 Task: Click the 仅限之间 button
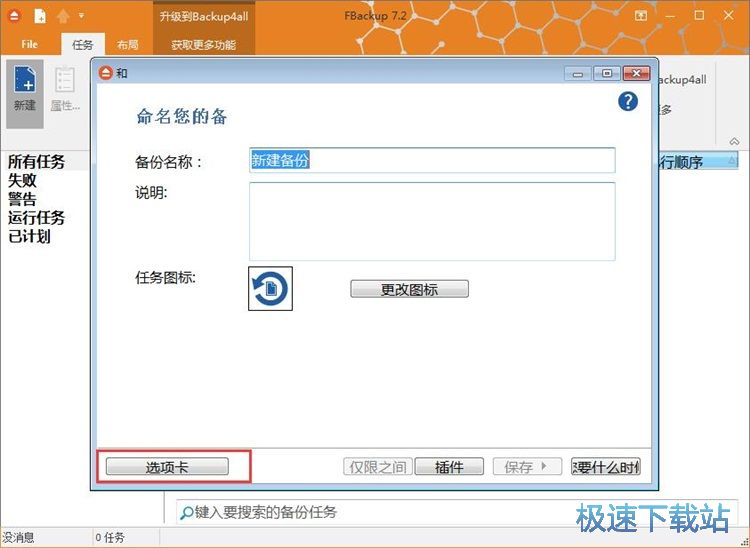(x=378, y=467)
